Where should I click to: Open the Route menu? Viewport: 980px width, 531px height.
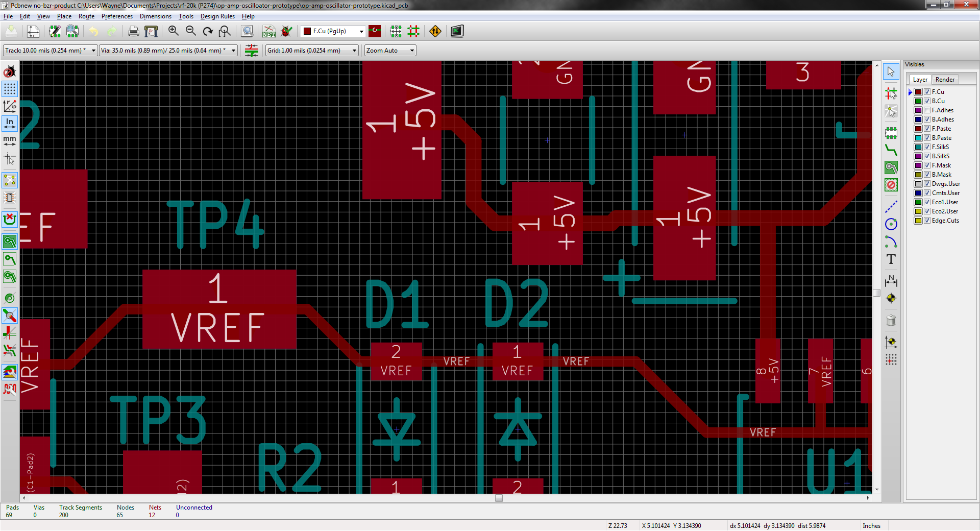pos(86,16)
